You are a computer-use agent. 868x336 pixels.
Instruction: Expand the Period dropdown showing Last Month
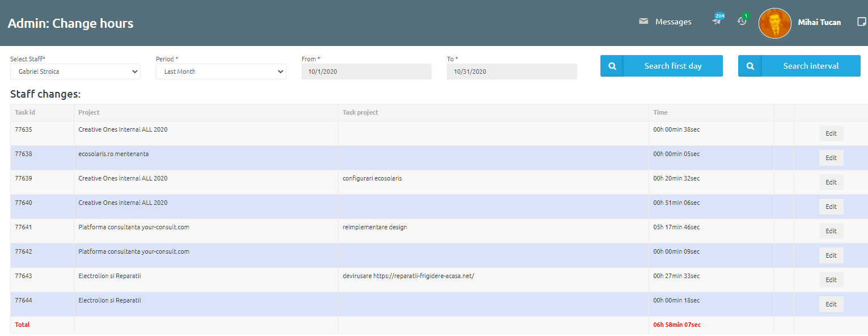pos(221,72)
